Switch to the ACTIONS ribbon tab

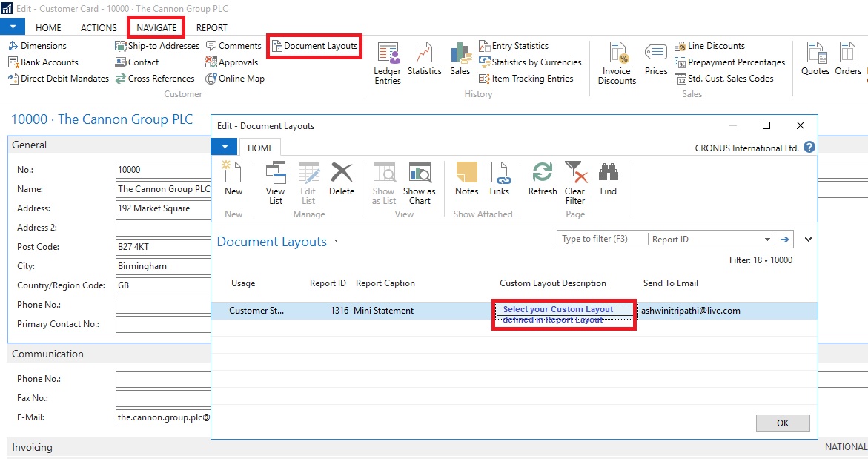point(99,28)
